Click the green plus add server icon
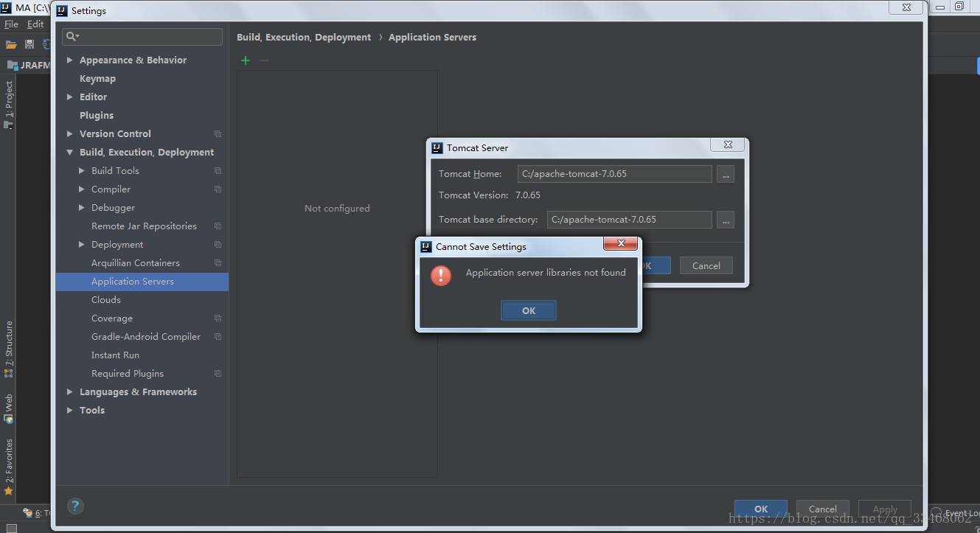 click(x=246, y=60)
